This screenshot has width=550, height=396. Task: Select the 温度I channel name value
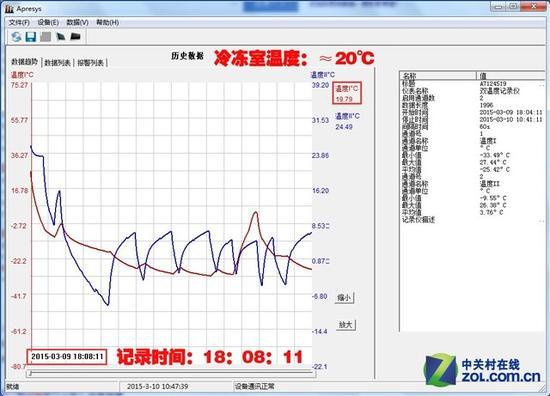click(488, 141)
